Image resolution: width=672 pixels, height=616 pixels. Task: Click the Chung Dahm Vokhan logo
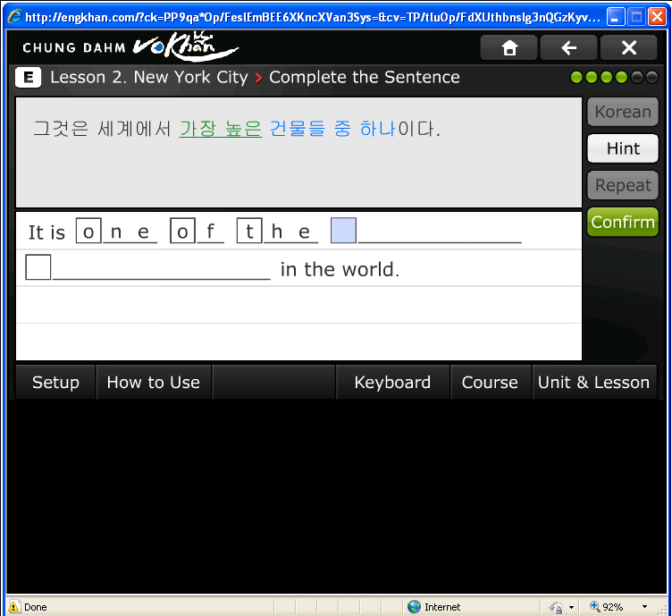pyautogui.click(x=130, y=46)
